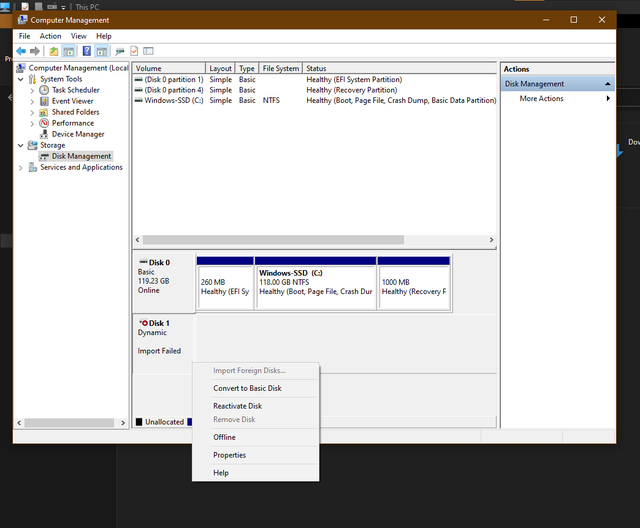Select (Disk 0 partition 1) volume row
The width and height of the screenshot is (640, 528).
(314, 79)
